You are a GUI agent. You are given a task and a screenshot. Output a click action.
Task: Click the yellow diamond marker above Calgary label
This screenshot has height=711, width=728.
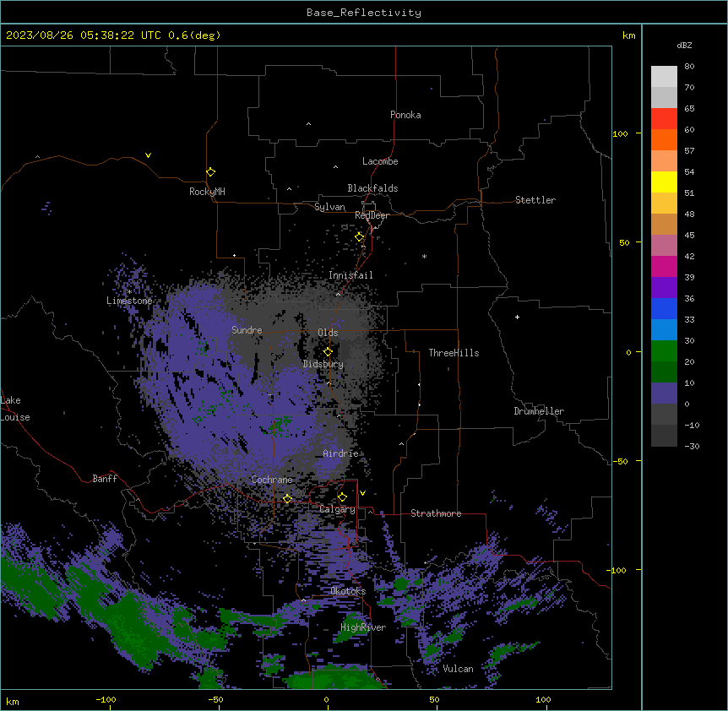coord(342,497)
